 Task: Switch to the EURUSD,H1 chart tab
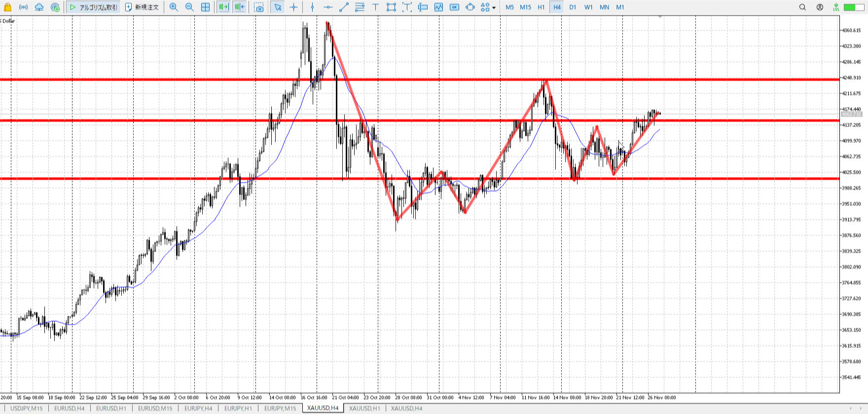(x=111, y=408)
